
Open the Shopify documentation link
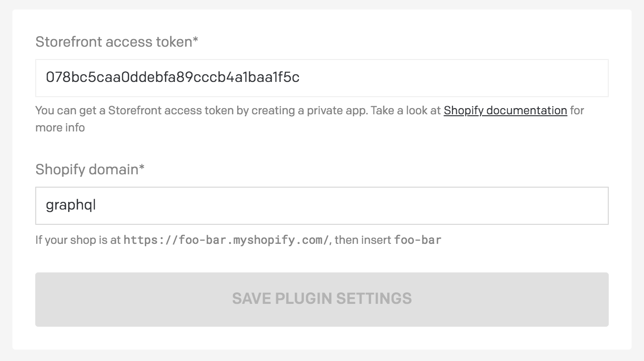pos(505,110)
